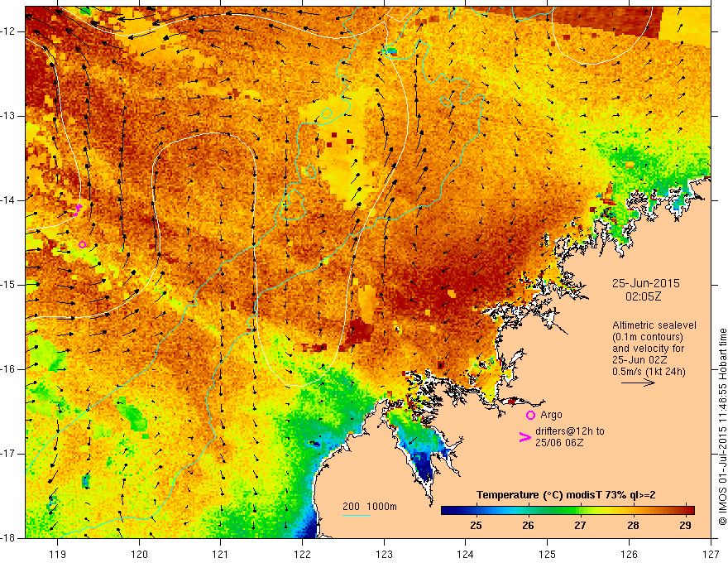
Task: Click the latitude axis label -16
Action: [9, 369]
